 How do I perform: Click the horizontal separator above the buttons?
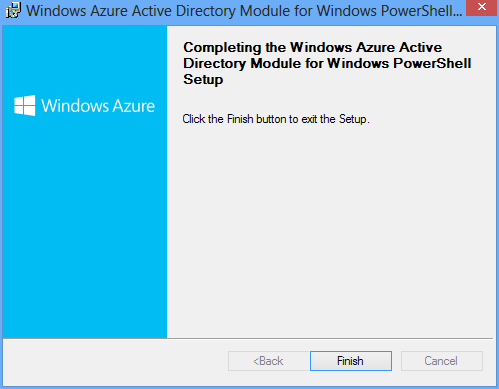tap(248, 339)
